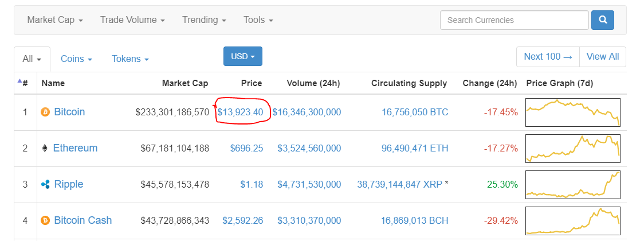Click Bitcoin Cash volume $3,310,370,000
The width and height of the screenshot is (644, 241).
click(309, 220)
